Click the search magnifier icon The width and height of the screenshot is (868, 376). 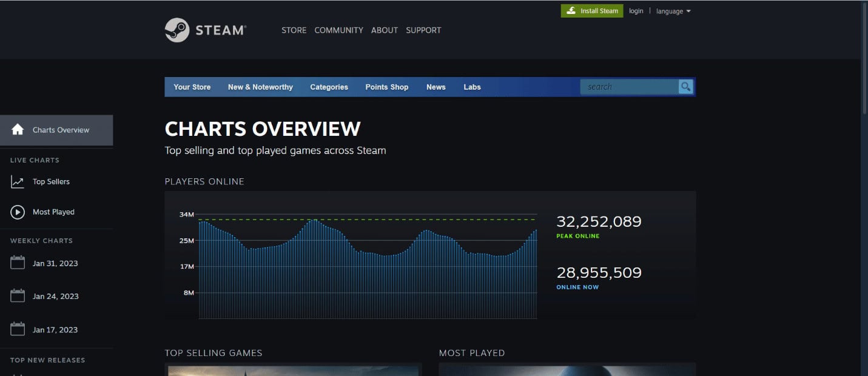pyautogui.click(x=686, y=87)
